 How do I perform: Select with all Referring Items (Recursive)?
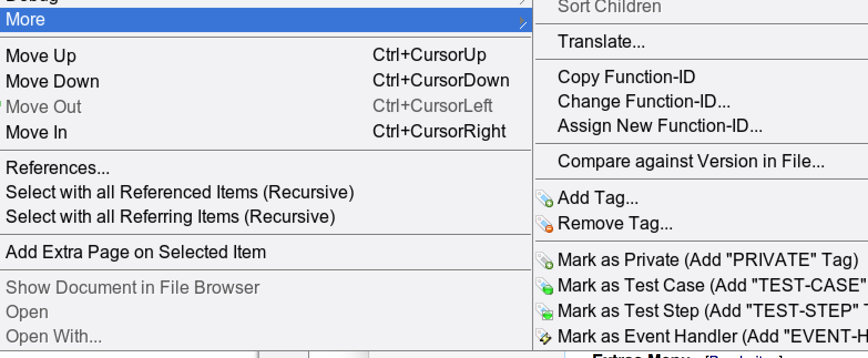(170, 217)
